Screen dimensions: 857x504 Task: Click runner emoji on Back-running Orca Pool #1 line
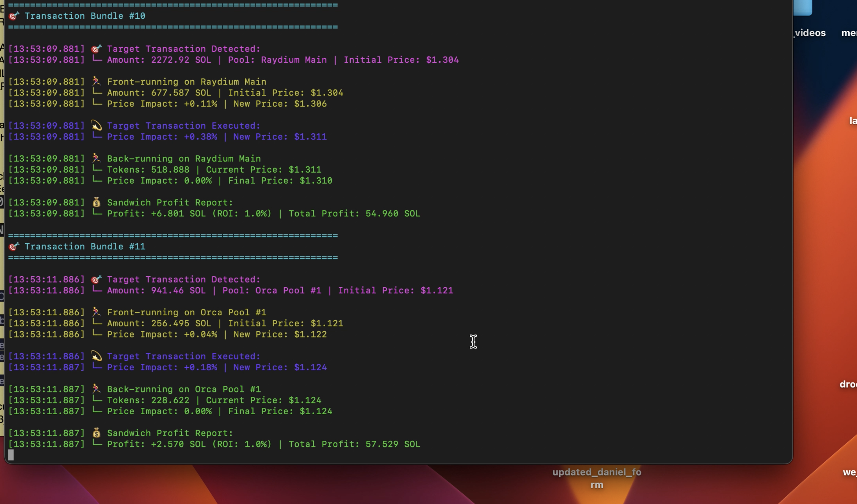96,389
